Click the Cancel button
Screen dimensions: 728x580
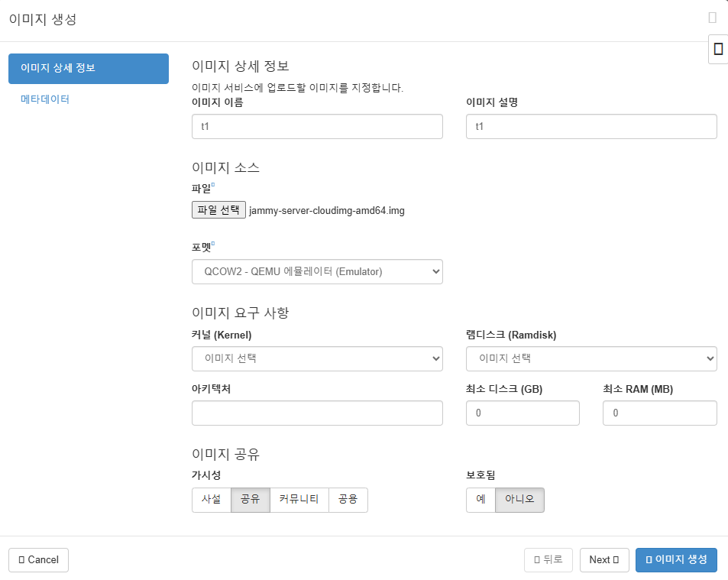(x=38, y=559)
